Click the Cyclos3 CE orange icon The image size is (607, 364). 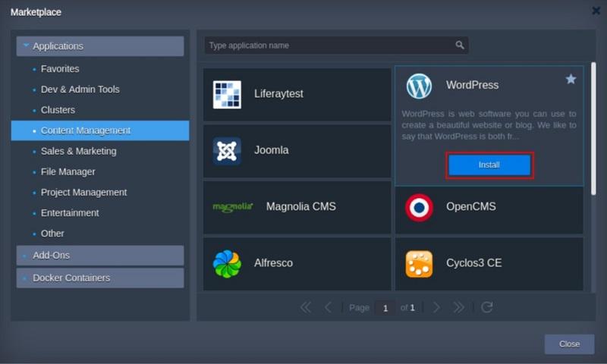(x=419, y=264)
